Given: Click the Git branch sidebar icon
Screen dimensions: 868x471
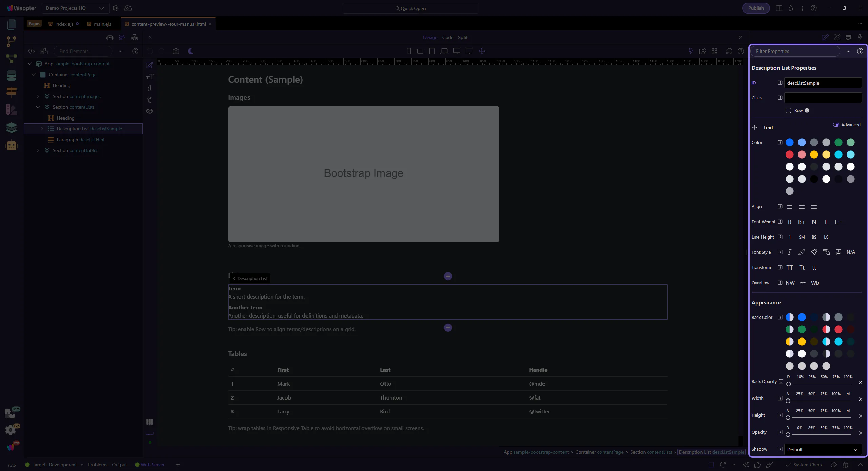Looking at the screenshot, I should [11, 41].
